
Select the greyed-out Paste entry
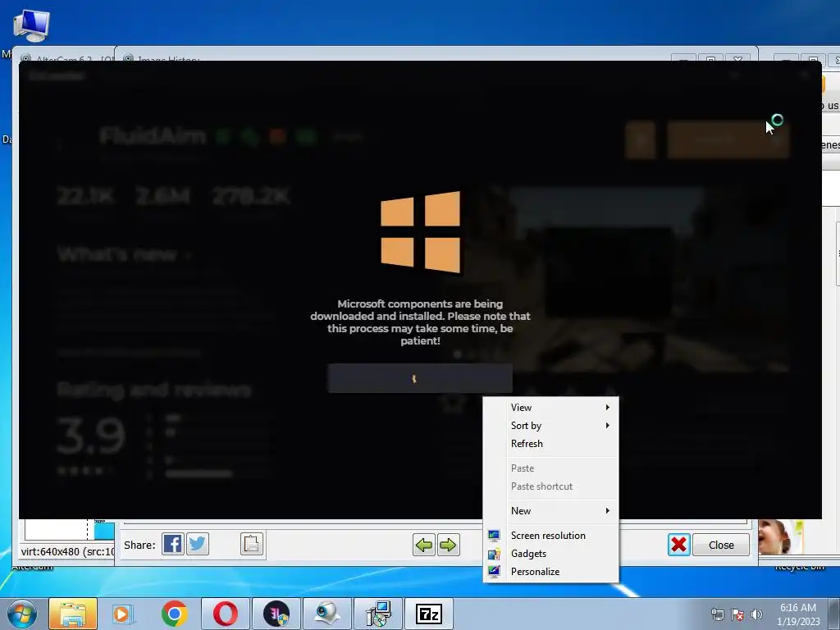tap(550, 468)
